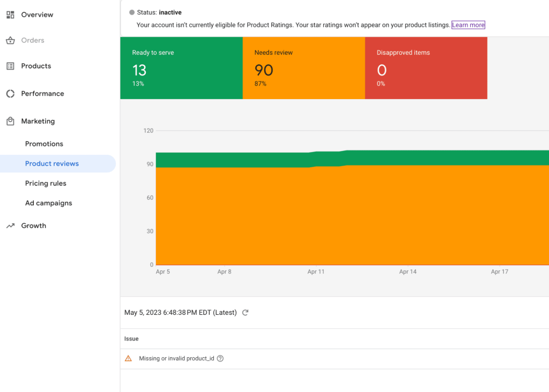Click the Performance circle icon
The image size is (549, 392).
[10, 94]
